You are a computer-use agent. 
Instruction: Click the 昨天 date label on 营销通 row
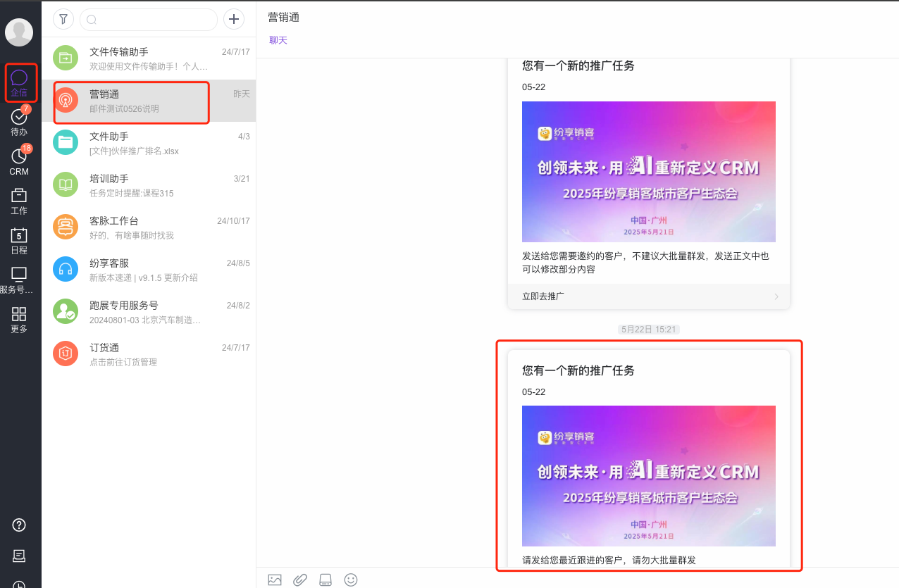(x=242, y=94)
